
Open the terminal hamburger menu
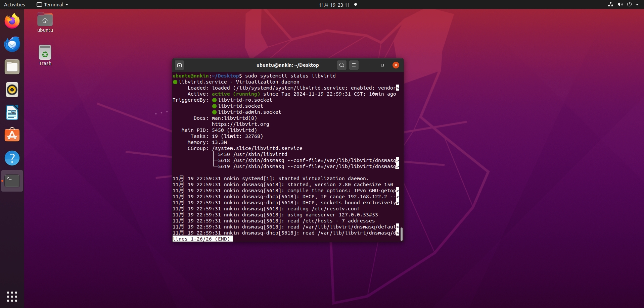(354, 65)
